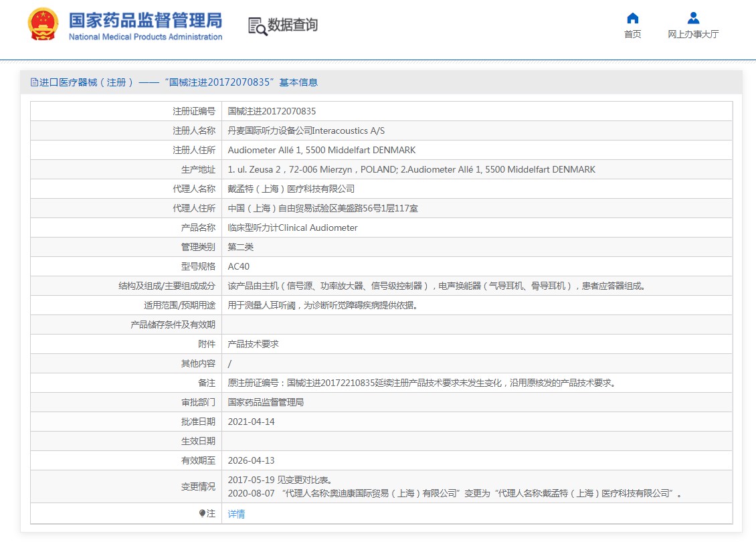
Task: Click the structure composition text 该产品由主机
Action: [436, 286]
